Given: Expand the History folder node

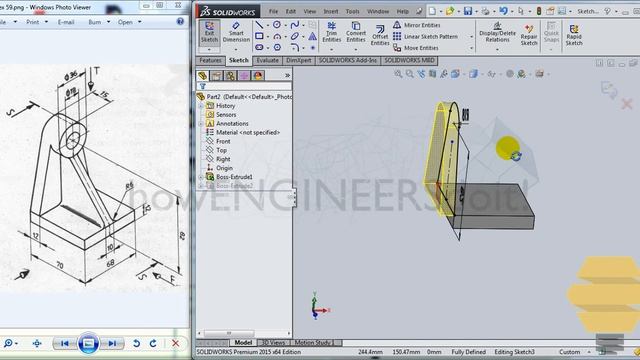Looking at the screenshot, I should 201,106.
